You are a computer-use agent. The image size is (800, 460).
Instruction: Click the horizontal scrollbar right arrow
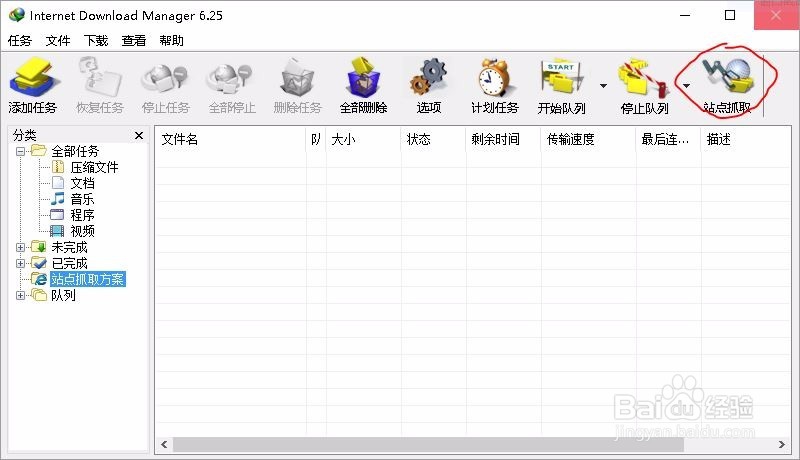(x=782, y=444)
